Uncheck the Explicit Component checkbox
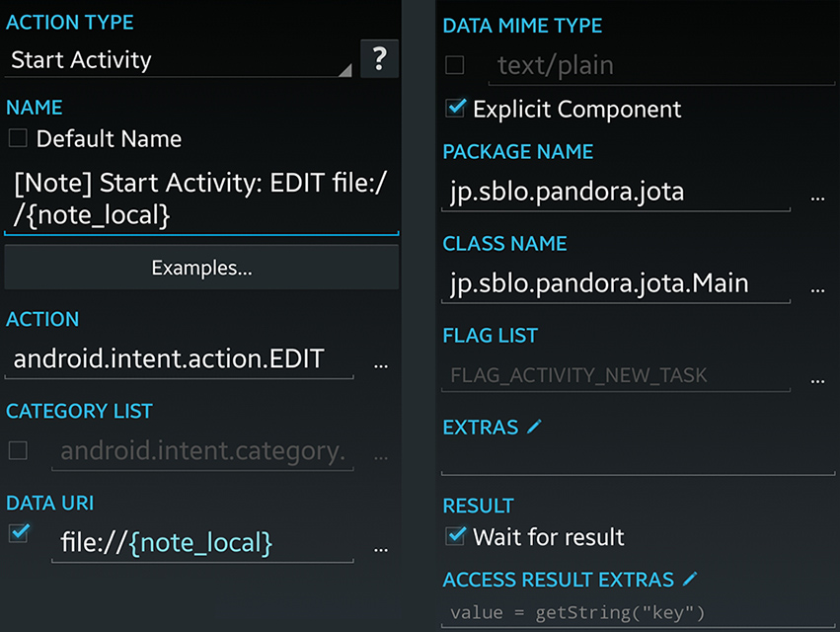 [455, 108]
